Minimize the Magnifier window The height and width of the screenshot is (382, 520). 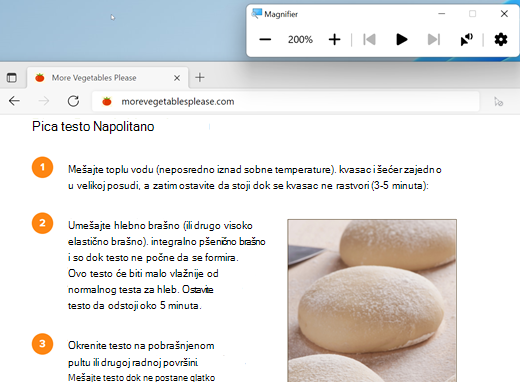click(x=442, y=14)
